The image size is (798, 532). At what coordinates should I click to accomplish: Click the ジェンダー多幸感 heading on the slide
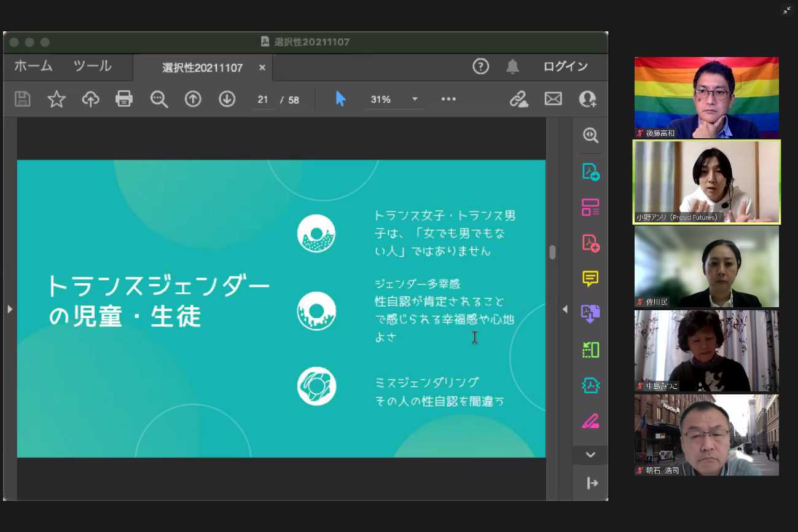417,284
